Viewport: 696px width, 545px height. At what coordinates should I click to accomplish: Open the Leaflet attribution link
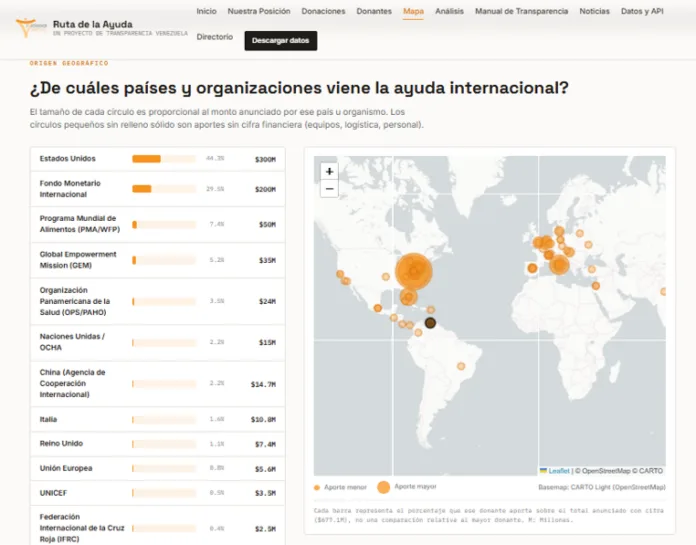558,471
